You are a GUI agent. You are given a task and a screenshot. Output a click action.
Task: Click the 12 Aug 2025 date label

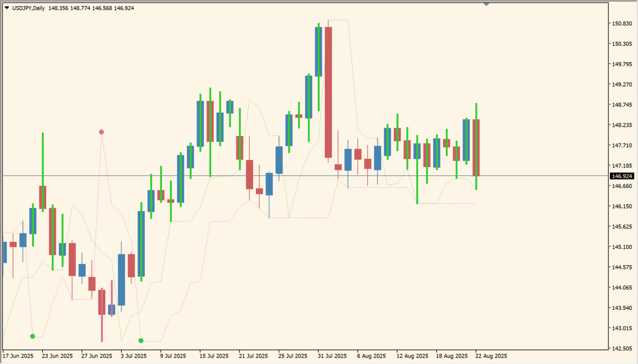[x=413, y=356]
